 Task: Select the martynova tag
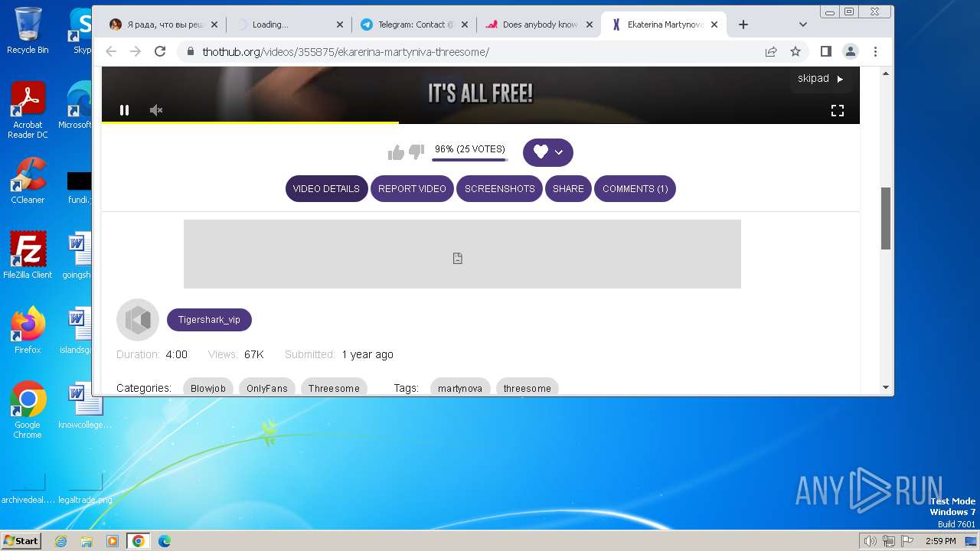click(x=460, y=388)
